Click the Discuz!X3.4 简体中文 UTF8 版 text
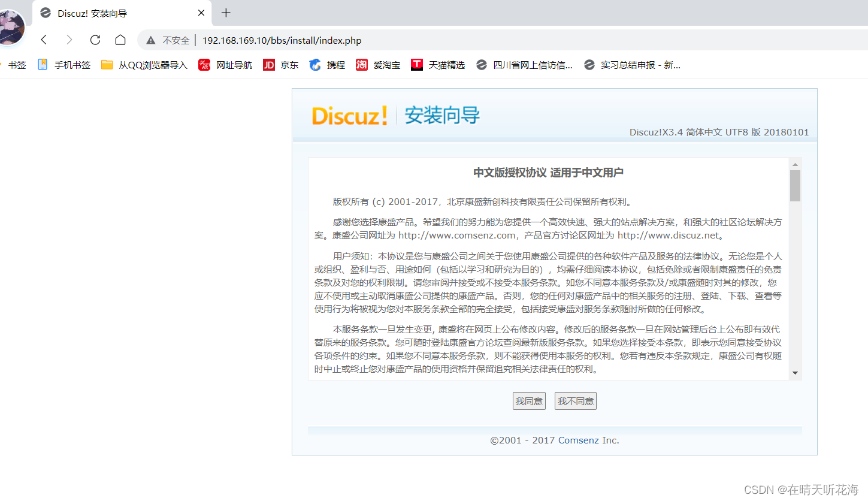The height and width of the screenshot is (501, 868). point(719,132)
